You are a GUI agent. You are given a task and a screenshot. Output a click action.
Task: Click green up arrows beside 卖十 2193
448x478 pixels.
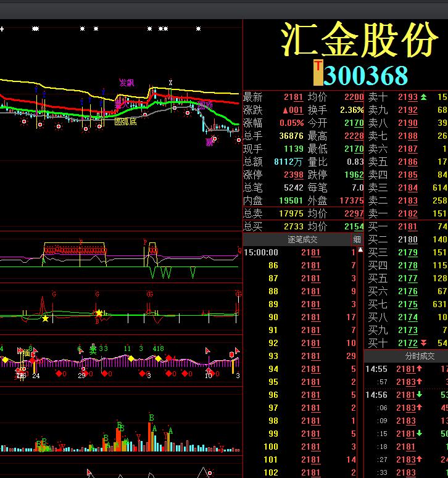point(423,97)
